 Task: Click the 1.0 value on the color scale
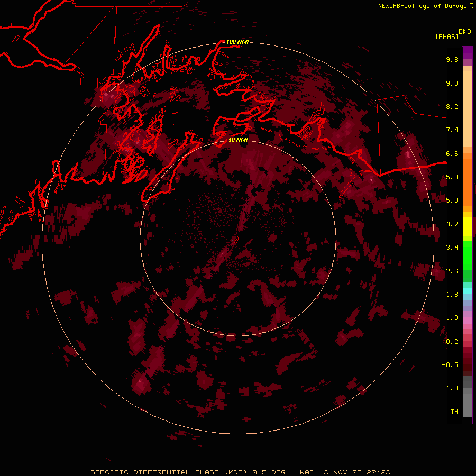[x=452, y=318]
